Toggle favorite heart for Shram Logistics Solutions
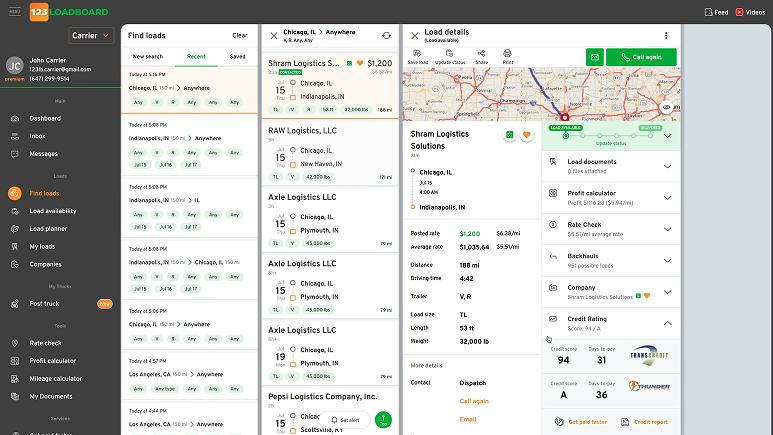 [x=527, y=135]
